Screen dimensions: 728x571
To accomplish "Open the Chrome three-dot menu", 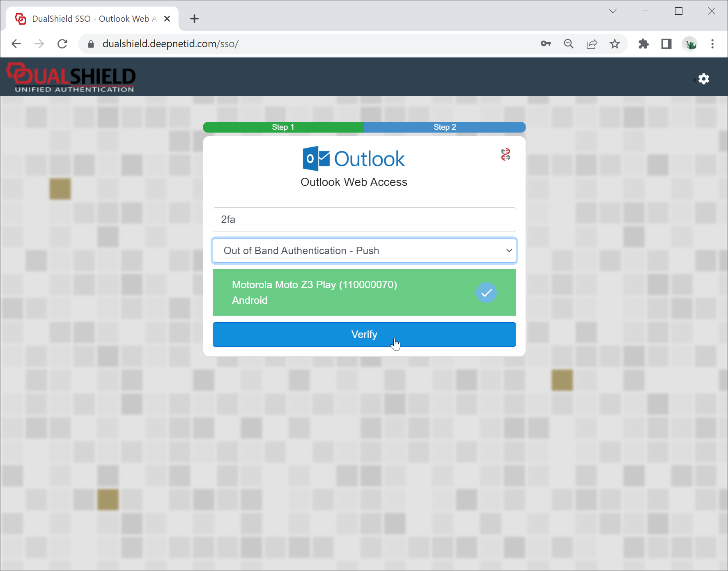I will click(x=712, y=44).
